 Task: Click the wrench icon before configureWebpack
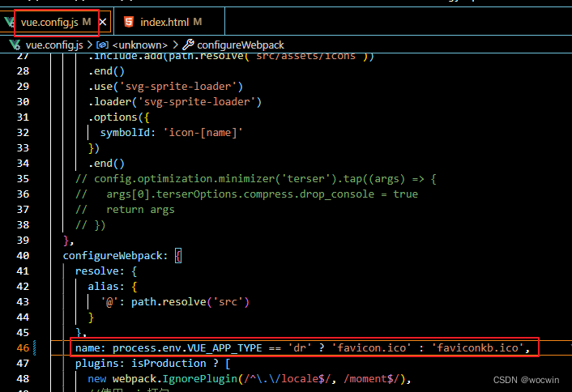tap(188, 45)
